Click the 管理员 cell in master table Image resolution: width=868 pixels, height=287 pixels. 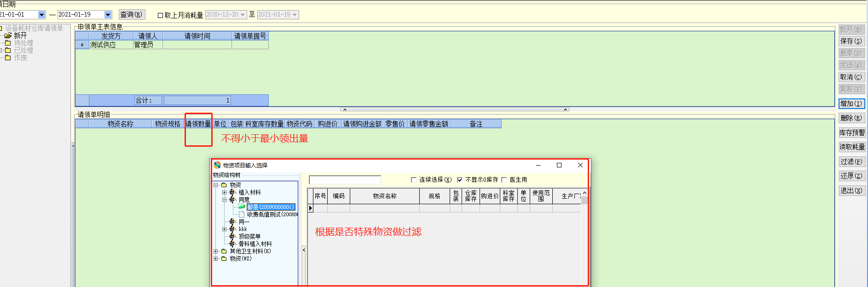[x=148, y=45]
